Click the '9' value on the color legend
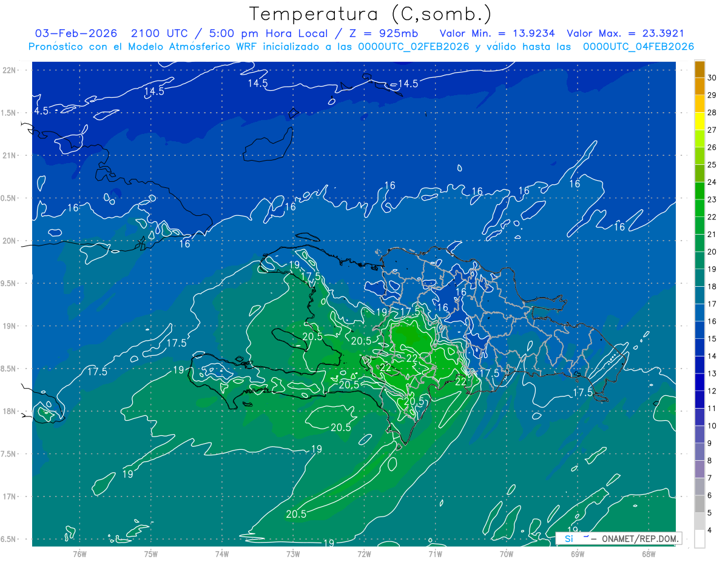728x562 pixels. point(710,443)
